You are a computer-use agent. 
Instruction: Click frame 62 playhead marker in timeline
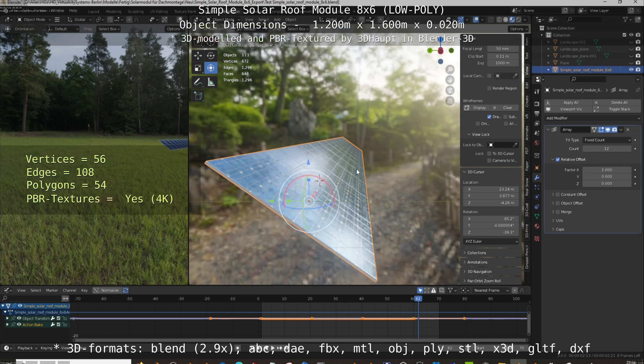pyautogui.click(x=418, y=298)
